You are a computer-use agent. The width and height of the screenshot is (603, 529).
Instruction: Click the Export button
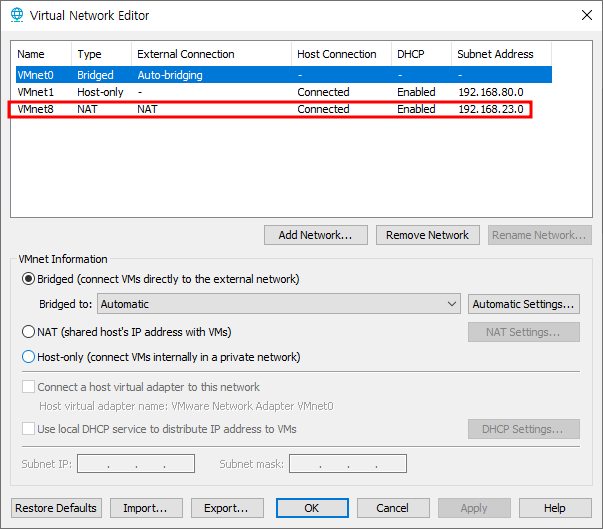click(x=227, y=508)
